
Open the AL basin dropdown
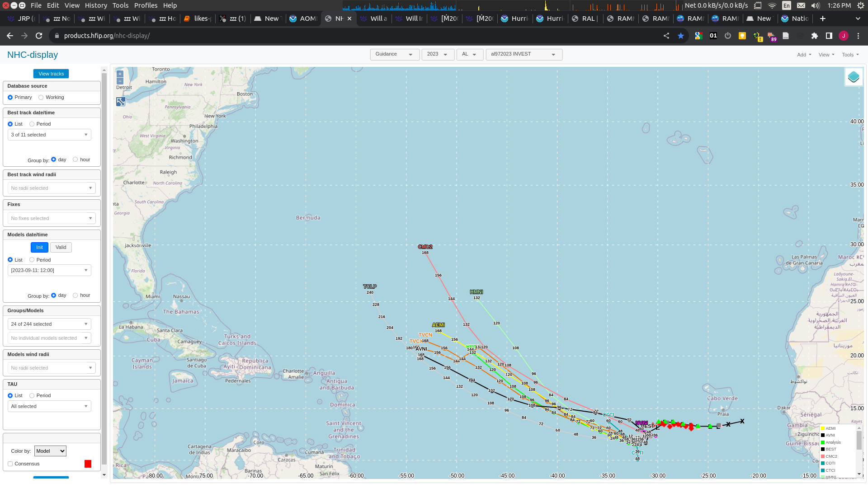[470, 54]
